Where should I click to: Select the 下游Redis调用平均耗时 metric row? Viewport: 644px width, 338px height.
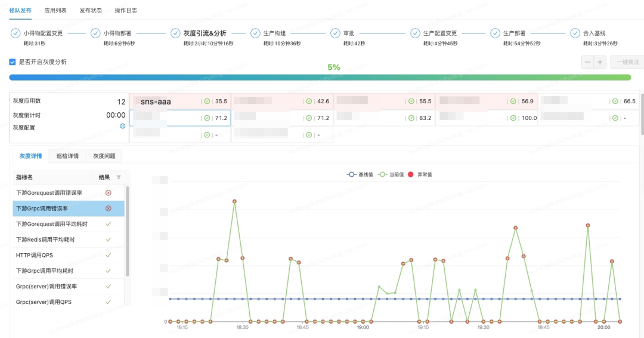click(54, 239)
